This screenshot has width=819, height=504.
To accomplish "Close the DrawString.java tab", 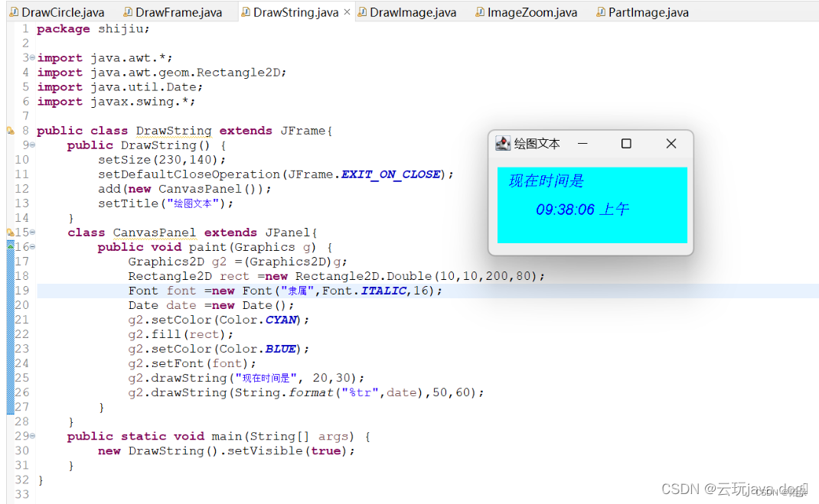I will point(347,11).
